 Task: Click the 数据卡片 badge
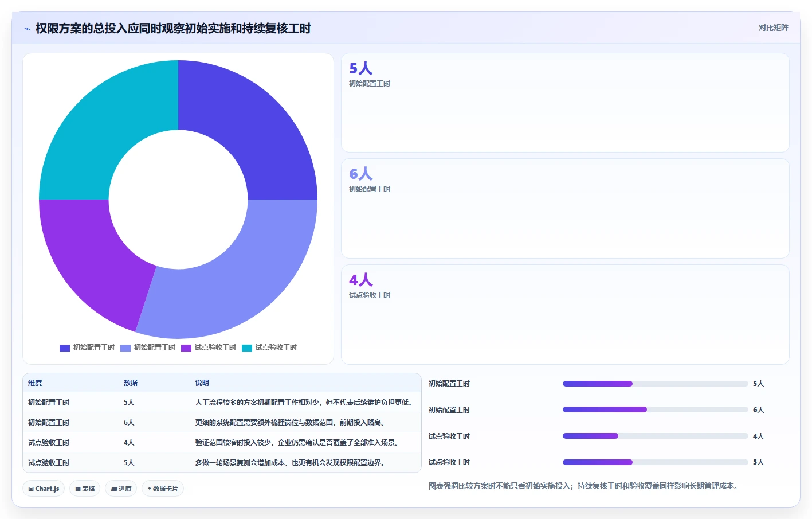point(163,489)
